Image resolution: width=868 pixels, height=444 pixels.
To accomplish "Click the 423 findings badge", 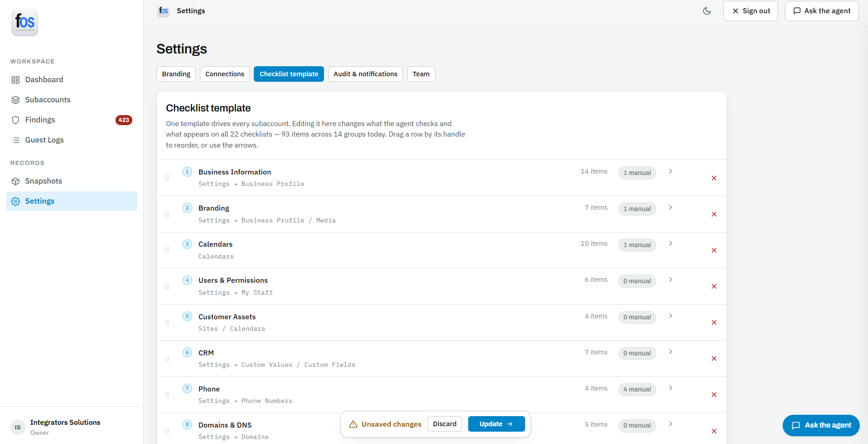I will (124, 120).
